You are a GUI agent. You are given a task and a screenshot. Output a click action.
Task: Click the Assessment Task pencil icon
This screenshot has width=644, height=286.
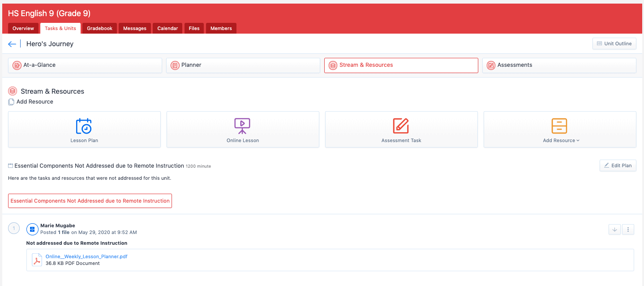401,126
